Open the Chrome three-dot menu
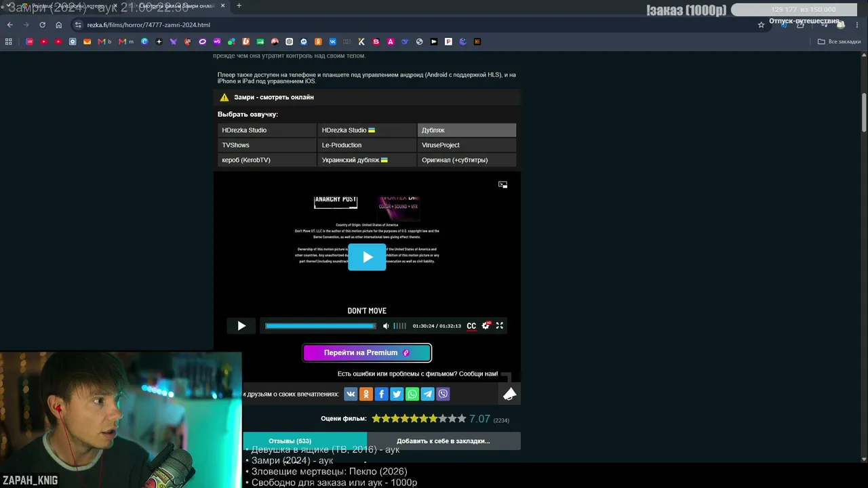868x488 pixels. tap(858, 25)
